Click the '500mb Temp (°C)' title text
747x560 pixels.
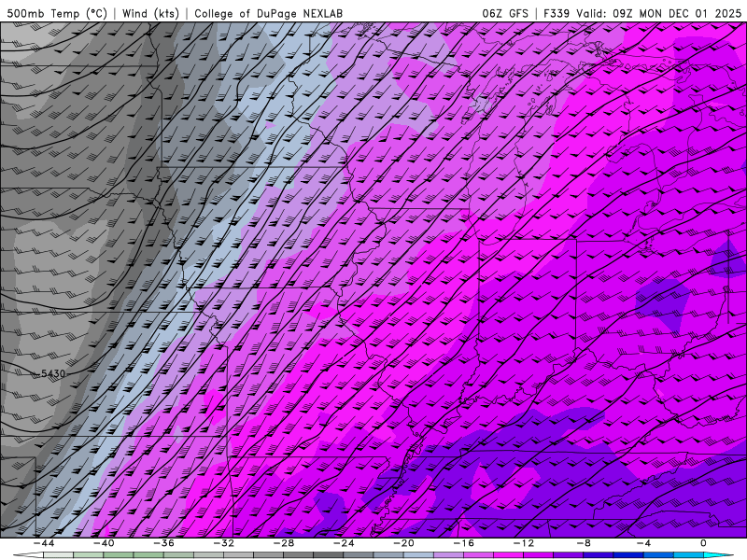[x=57, y=13]
